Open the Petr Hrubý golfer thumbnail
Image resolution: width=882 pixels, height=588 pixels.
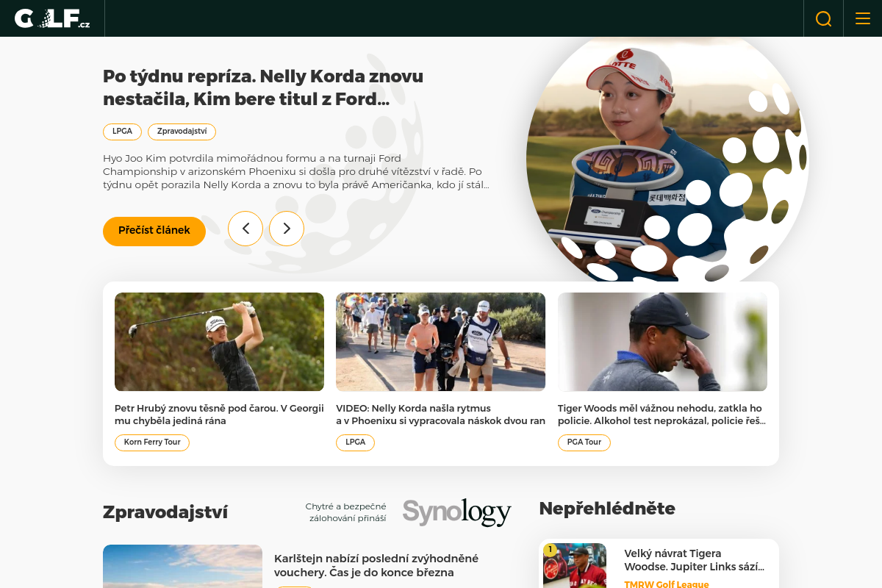pyautogui.click(x=219, y=342)
